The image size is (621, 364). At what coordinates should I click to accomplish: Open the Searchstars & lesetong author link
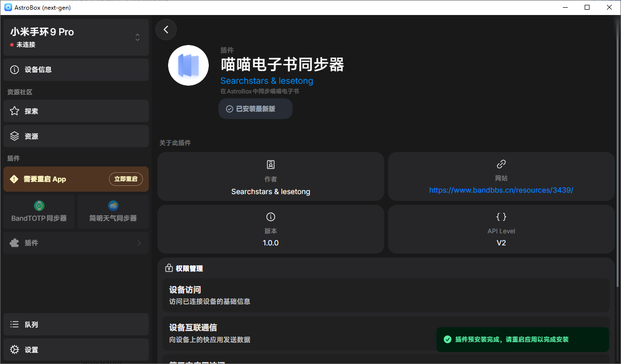coord(267,81)
